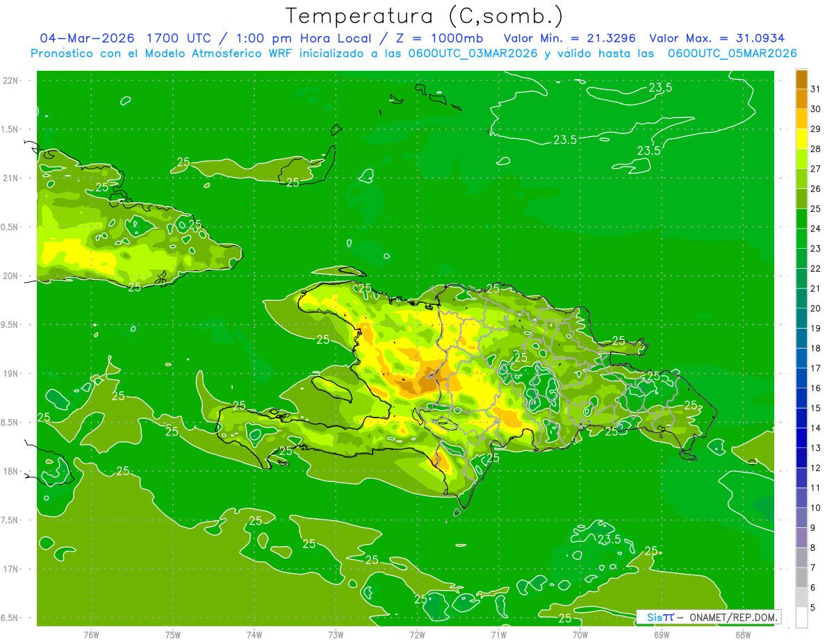The height and width of the screenshot is (644, 834).
Task: Select the pressure level "Z = 1000mb"
Action: coord(439,38)
